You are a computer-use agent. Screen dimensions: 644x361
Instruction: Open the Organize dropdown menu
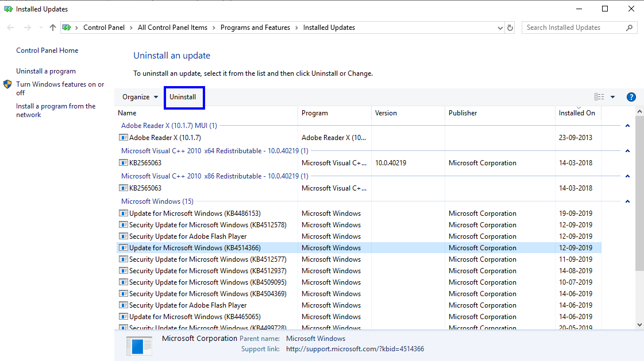coord(140,96)
